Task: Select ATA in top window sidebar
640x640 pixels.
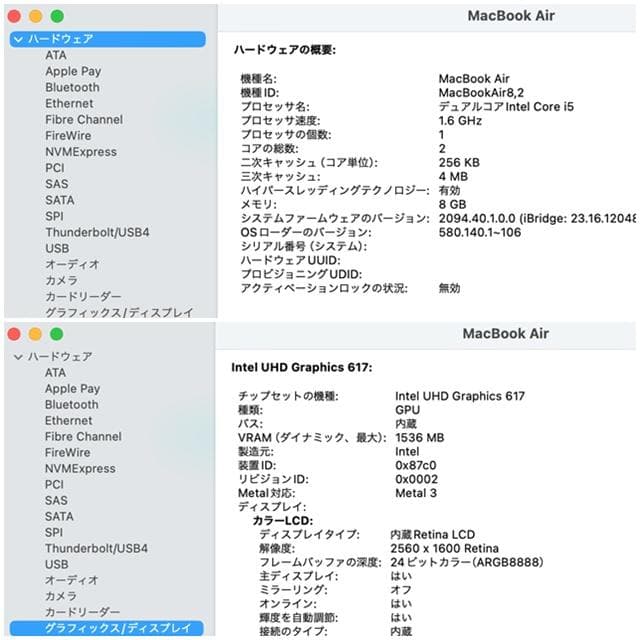Action: 56,55
